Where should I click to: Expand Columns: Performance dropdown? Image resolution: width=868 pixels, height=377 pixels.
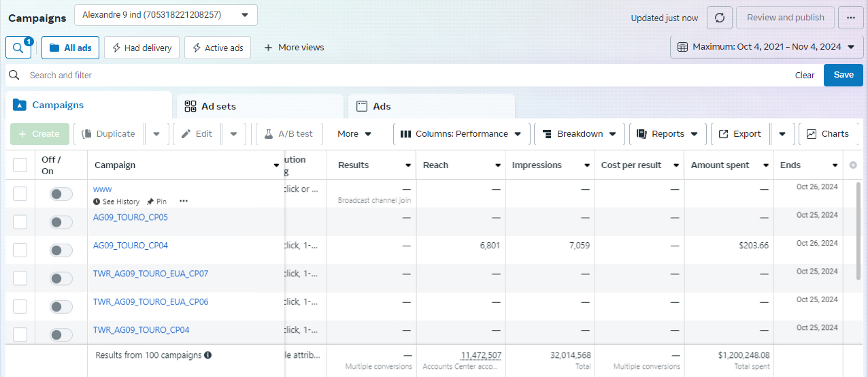[x=461, y=134]
